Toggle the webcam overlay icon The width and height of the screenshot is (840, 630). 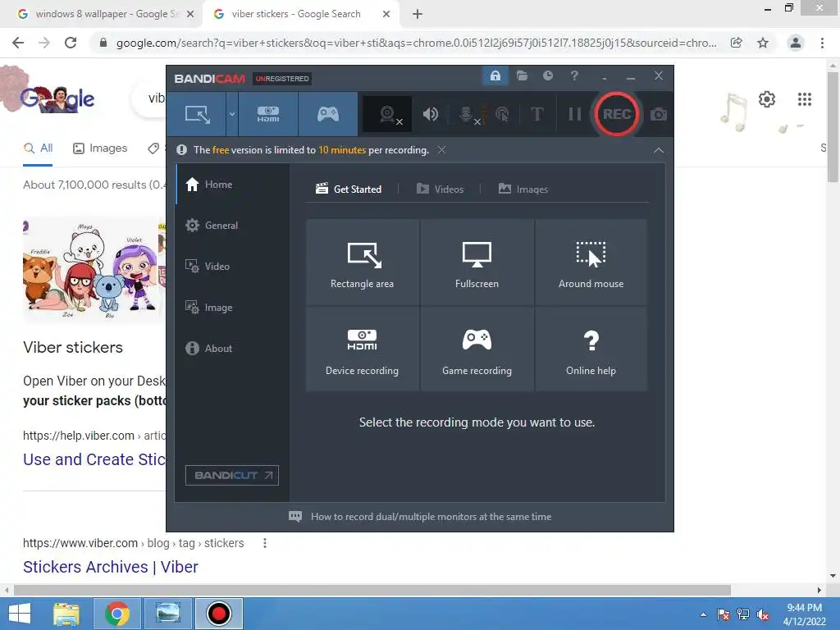click(x=388, y=114)
